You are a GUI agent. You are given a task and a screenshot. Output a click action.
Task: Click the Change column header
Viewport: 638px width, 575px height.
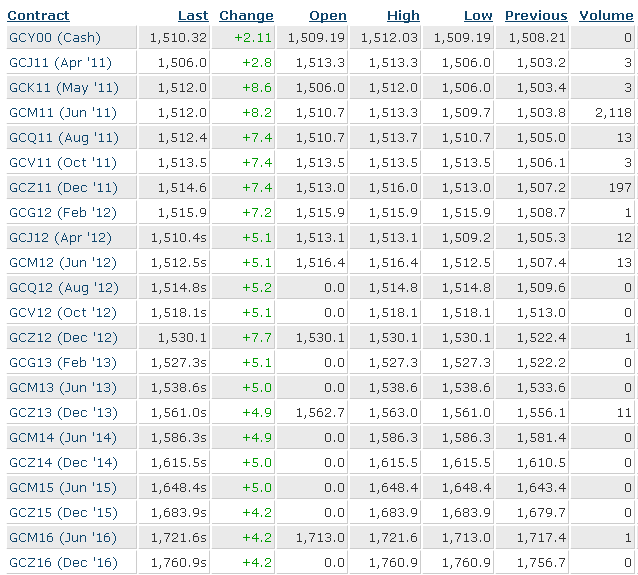point(246,15)
